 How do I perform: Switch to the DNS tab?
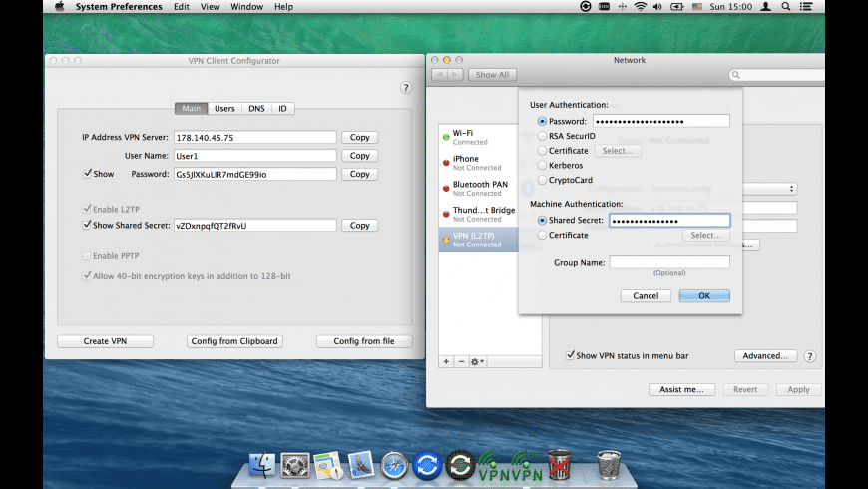[256, 108]
